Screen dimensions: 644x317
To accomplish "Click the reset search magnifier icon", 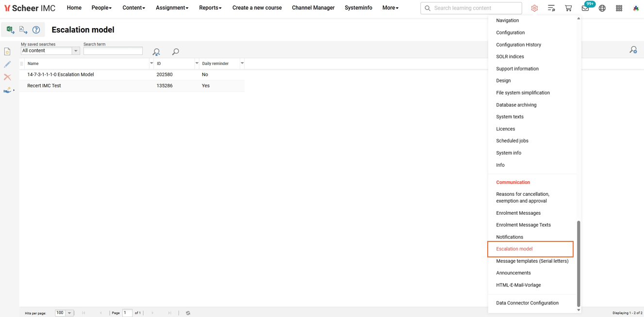I will 156,51.
